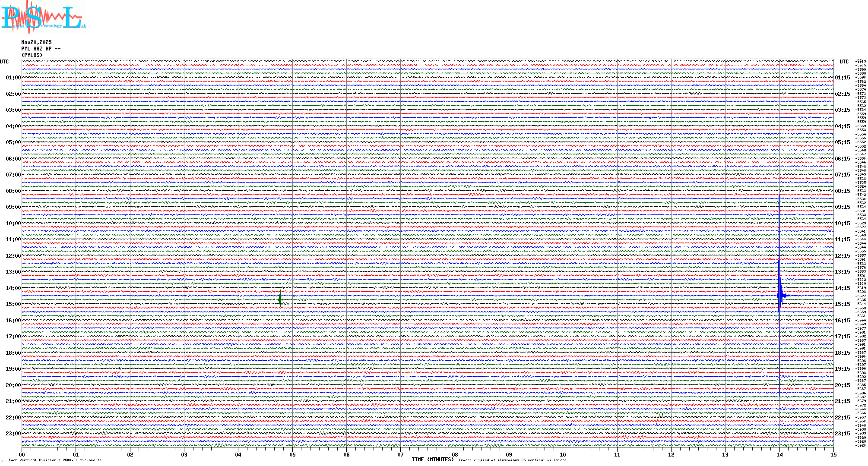Click minute 00 on bottom axis
The width and height of the screenshot is (868, 466).
[x=22, y=455]
